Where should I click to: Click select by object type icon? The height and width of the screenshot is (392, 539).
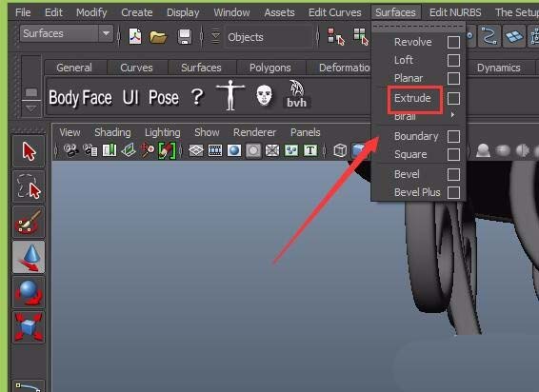[361, 36]
